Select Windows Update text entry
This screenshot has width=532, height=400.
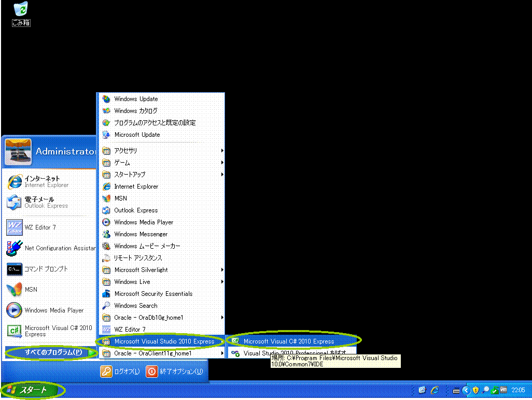coord(136,98)
